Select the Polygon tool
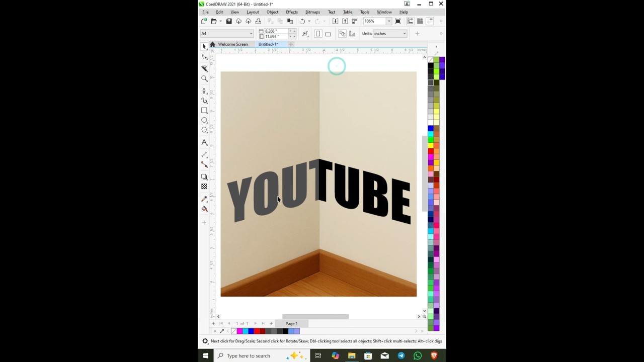The image size is (644, 362). (x=204, y=130)
